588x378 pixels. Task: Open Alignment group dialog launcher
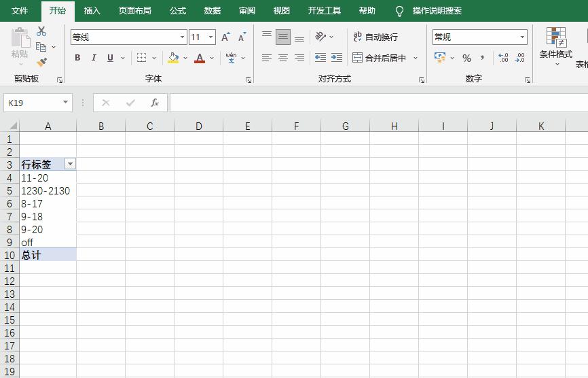tap(422, 80)
